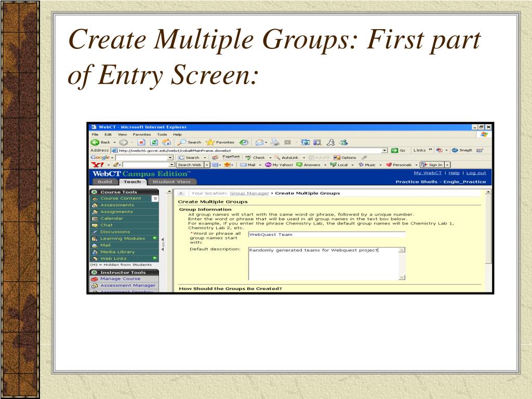
Task: Click the Mail envelope toolbar icon
Action: point(260,142)
